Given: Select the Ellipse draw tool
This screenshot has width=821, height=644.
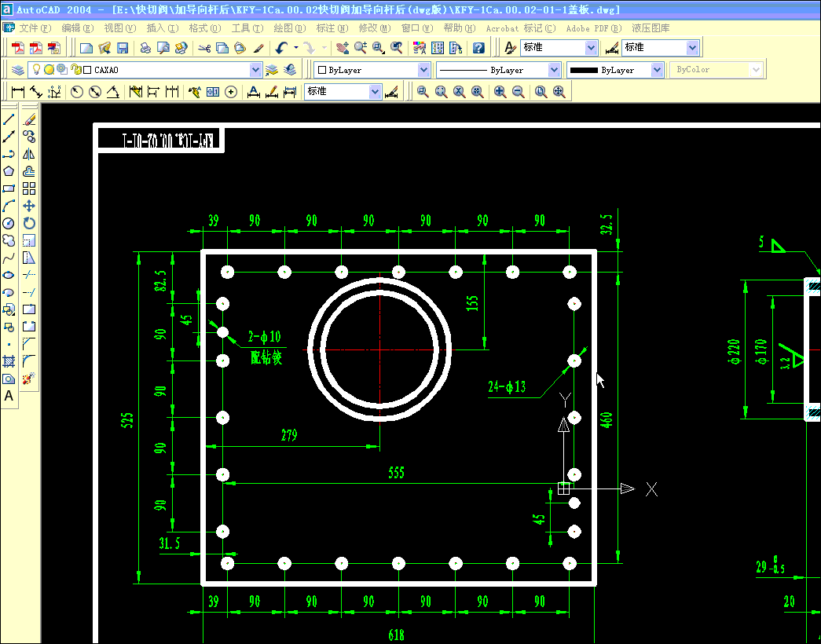Looking at the screenshot, I should pos(9,275).
